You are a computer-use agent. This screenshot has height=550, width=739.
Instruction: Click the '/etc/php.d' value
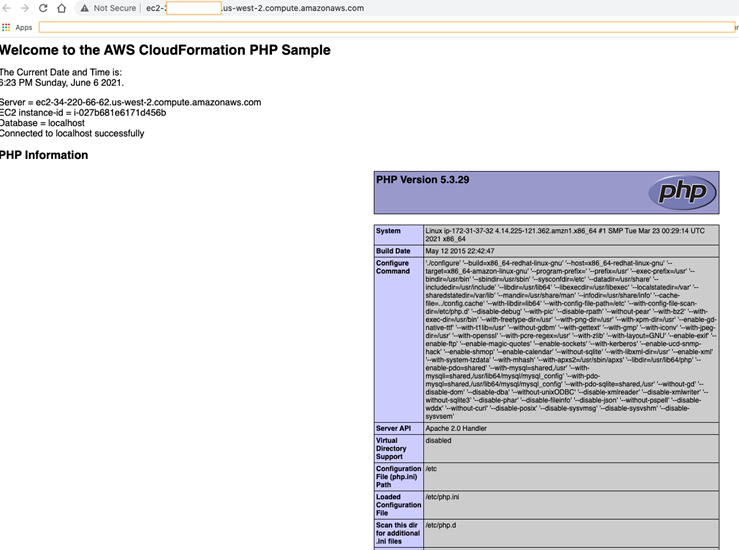[x=441, y=525]
